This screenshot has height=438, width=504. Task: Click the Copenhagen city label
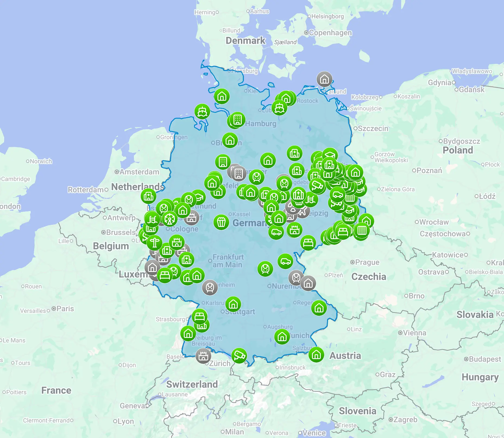click(x=330, y=33)
